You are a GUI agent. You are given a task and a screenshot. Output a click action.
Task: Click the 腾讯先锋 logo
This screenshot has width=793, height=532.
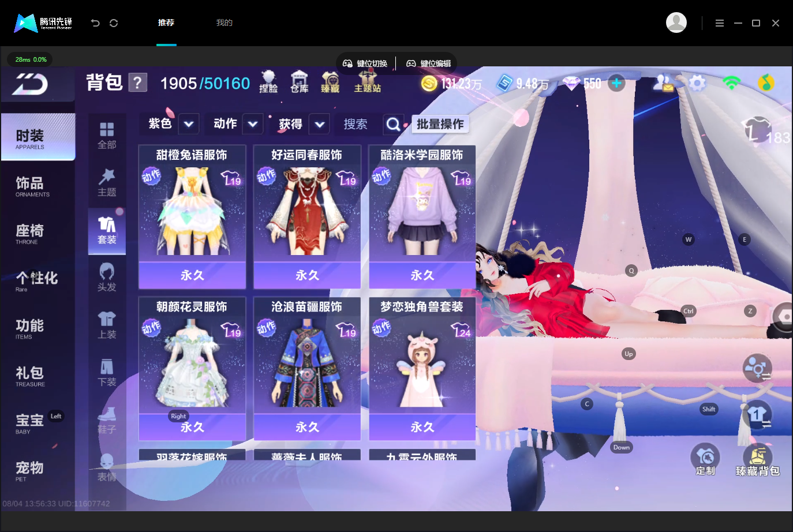click(x=43, y=23)
